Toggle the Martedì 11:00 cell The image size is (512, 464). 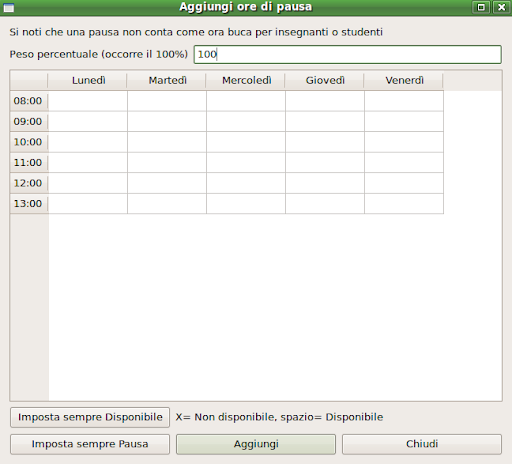click(x=167, y=163)
